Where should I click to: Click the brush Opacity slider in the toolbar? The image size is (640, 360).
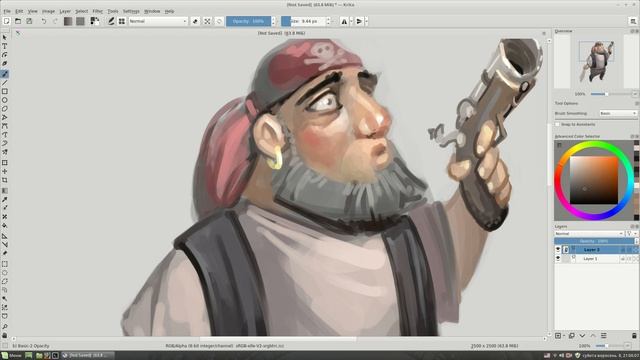[248, 21]
